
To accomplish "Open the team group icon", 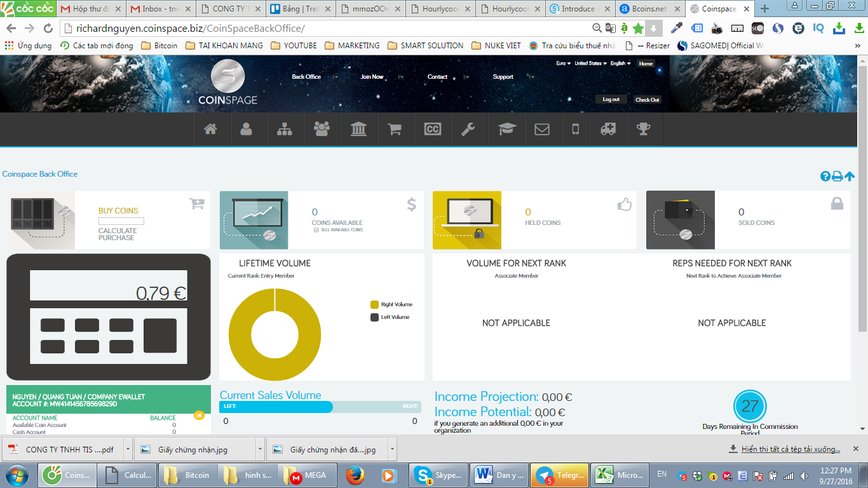I will pos(322,130).
